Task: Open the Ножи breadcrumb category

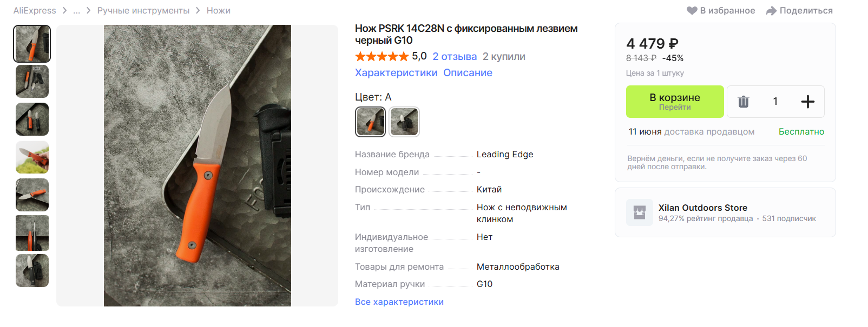Action: coord(219,11)
